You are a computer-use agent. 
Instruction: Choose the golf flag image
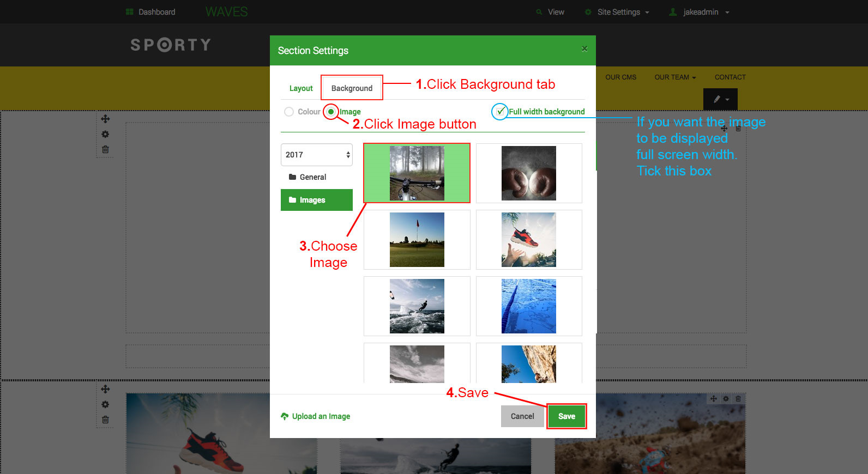(417, 240)
